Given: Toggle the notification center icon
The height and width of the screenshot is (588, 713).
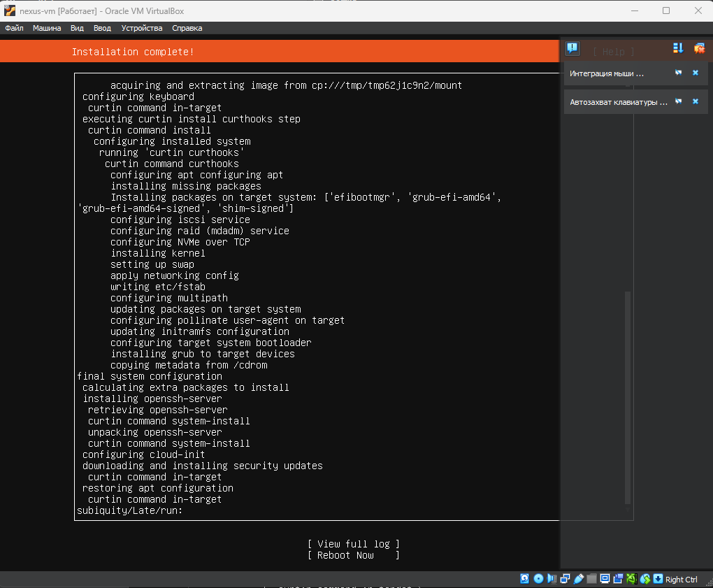Looking at the screenshot, I should 572,48.
